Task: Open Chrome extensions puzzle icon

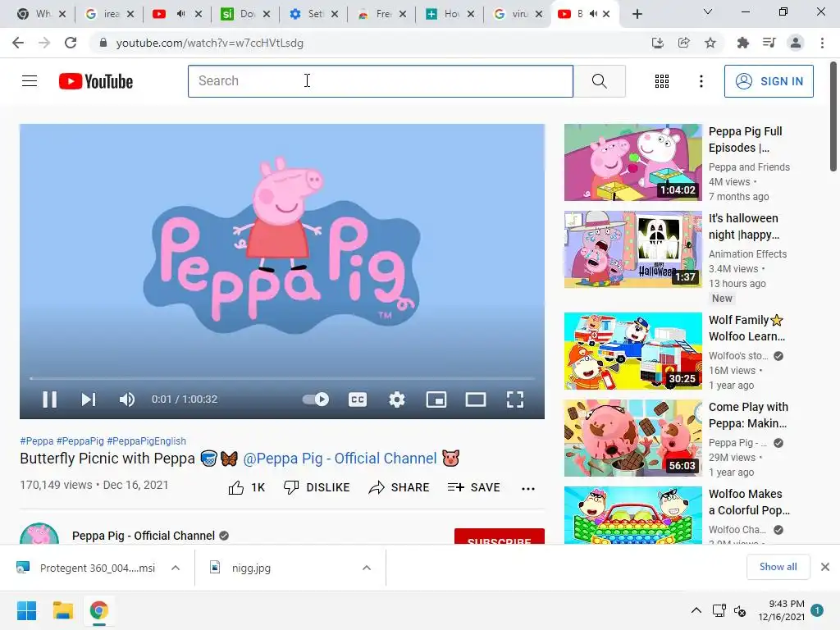Action: pos(742,43)
